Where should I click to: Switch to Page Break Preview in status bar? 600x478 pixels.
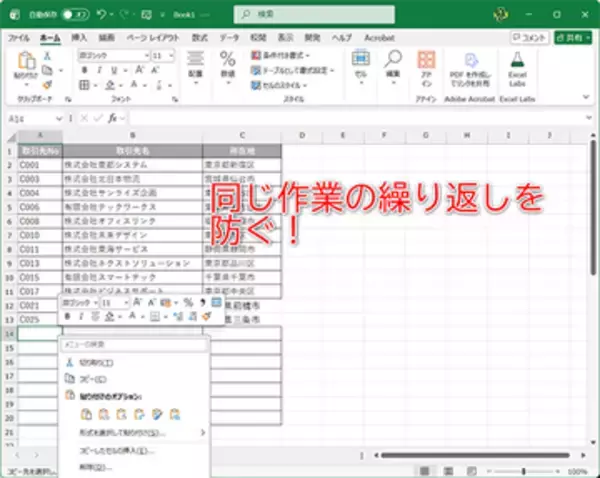(x=472, y=471)
